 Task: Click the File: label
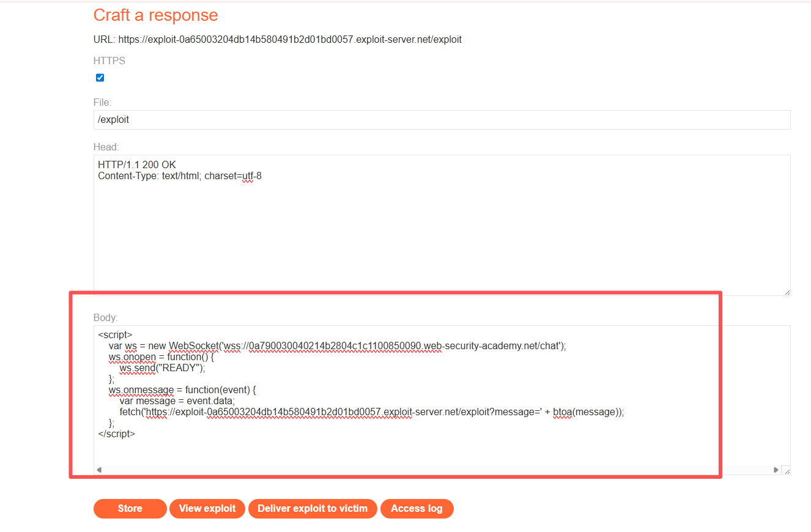[103, 103]
